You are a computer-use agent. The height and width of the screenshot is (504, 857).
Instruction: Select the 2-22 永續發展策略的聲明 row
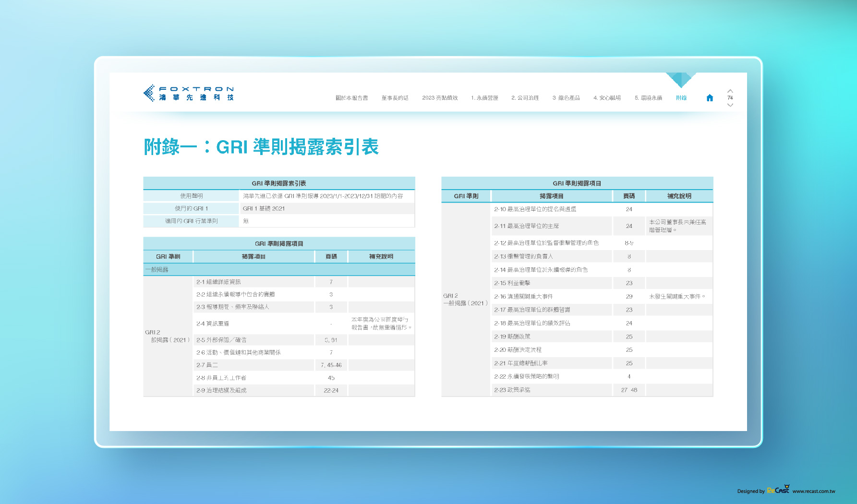pos(602,376)
